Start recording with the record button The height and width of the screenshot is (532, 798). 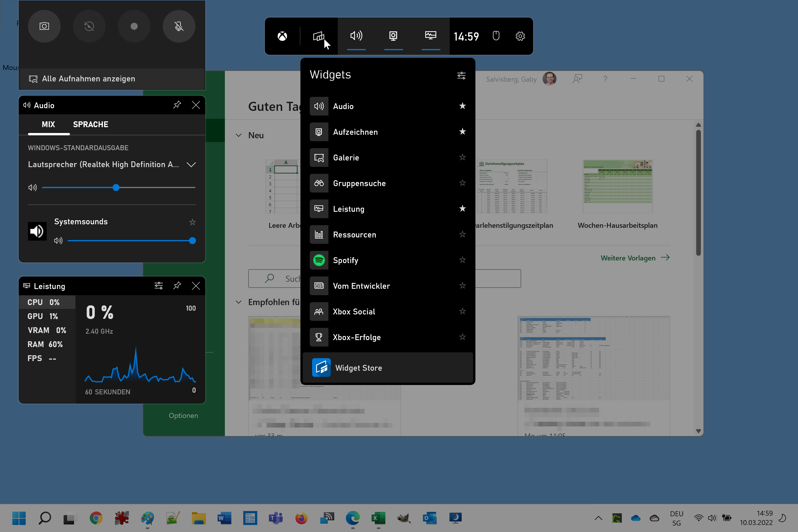pos(134,26)
